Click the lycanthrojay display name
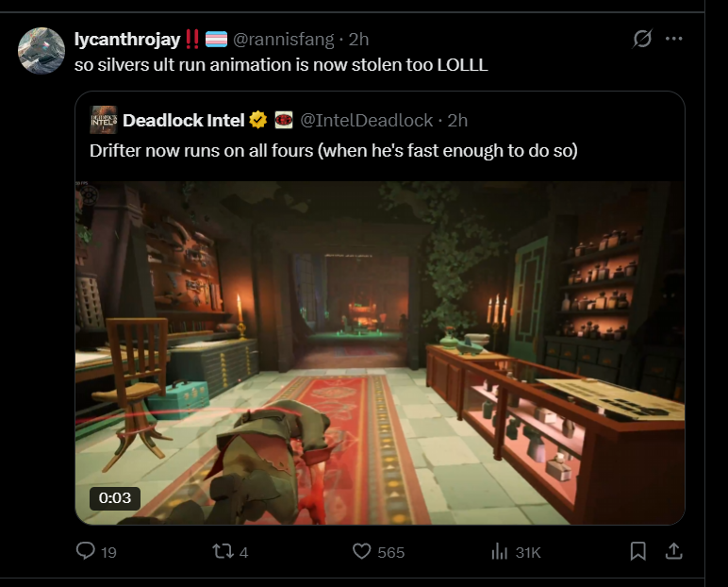The height and width of the screenshot is (587, 728). [127, 39]
